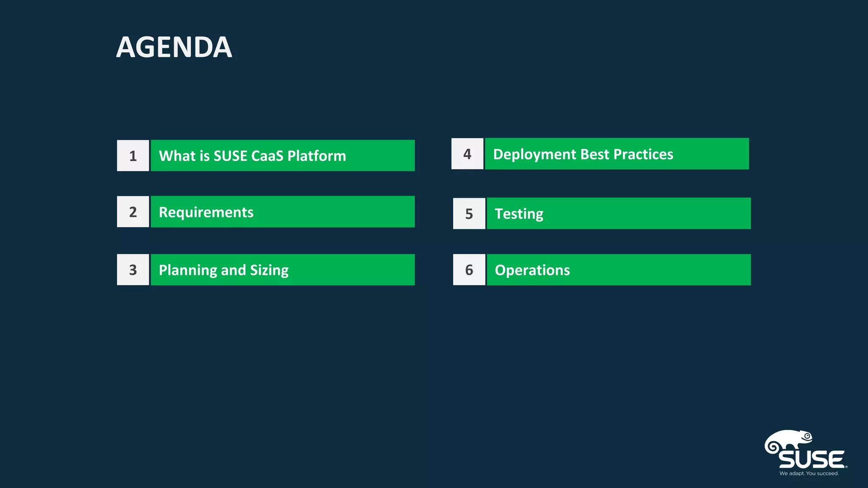This screenshot has height=488, width=868.
Task: Click the word Sizing in item three
Action: (269, 270)
